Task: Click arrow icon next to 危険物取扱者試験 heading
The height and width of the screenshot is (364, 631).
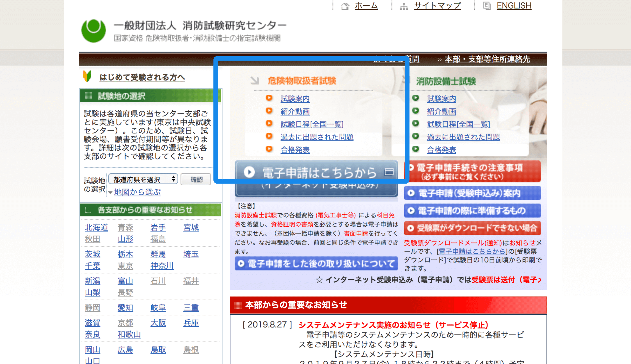Action: (x=255, y=80)
